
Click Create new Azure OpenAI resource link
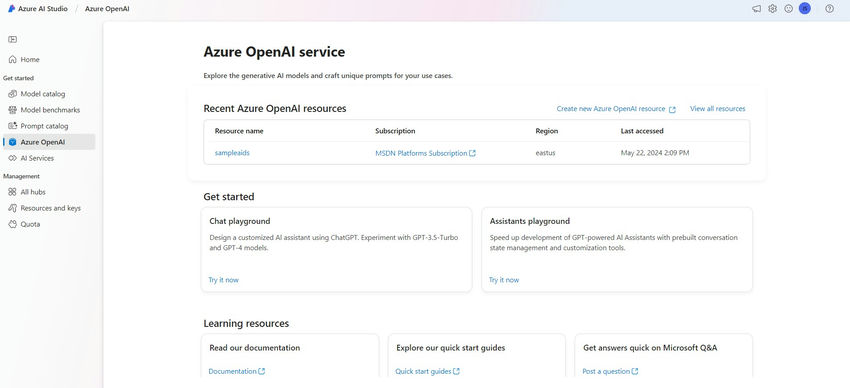tap(611, 109)
